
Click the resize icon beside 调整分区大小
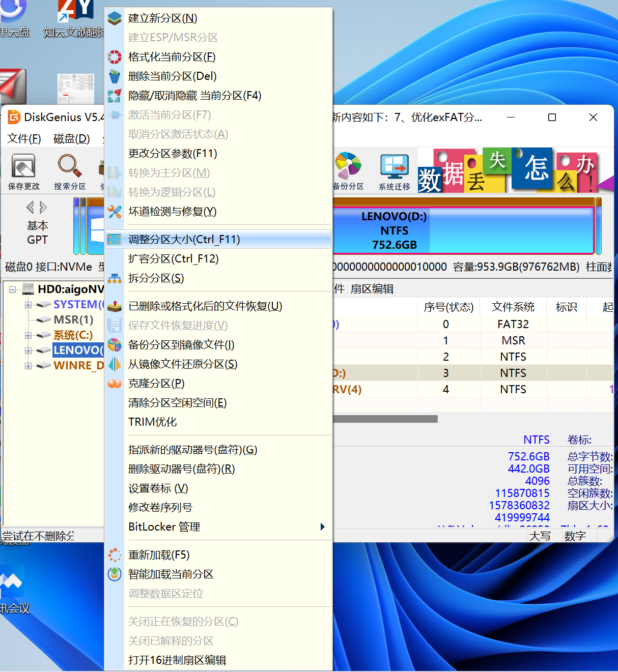tap(115, 240)
